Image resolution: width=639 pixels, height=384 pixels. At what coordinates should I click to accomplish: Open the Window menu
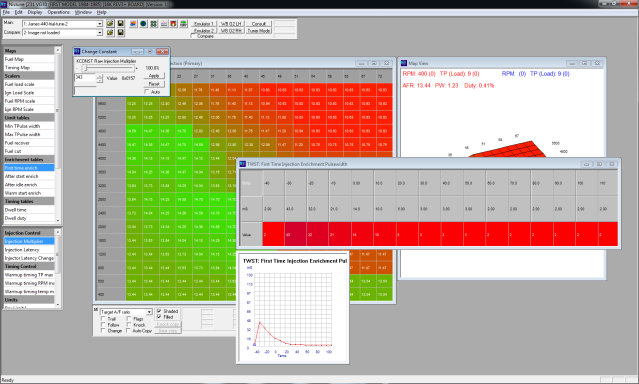pyautogui.click(x=83, y=12)
